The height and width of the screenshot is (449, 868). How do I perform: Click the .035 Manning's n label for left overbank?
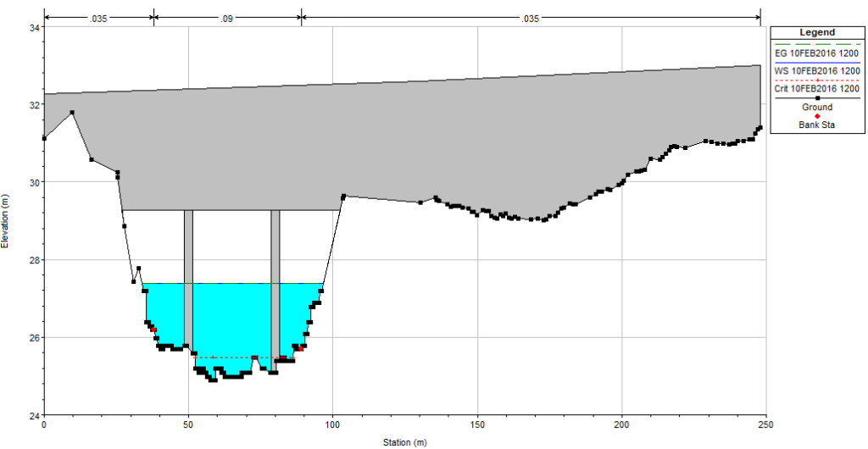98,19
